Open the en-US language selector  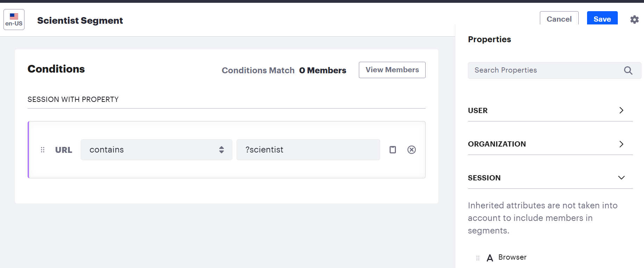14,20
